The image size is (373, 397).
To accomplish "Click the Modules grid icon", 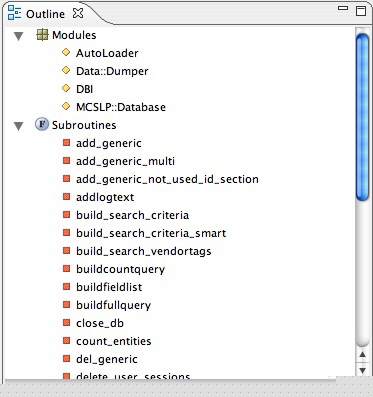I will (42, 35).
